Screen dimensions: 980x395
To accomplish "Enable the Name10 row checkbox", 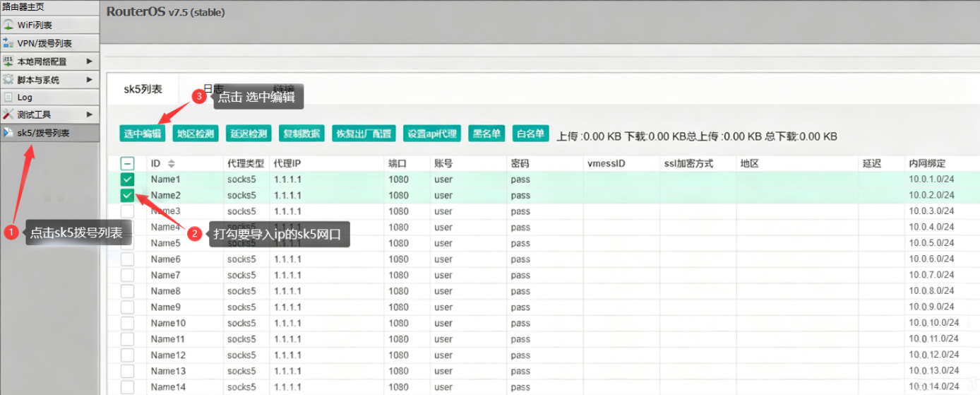I will coord(127,324).
